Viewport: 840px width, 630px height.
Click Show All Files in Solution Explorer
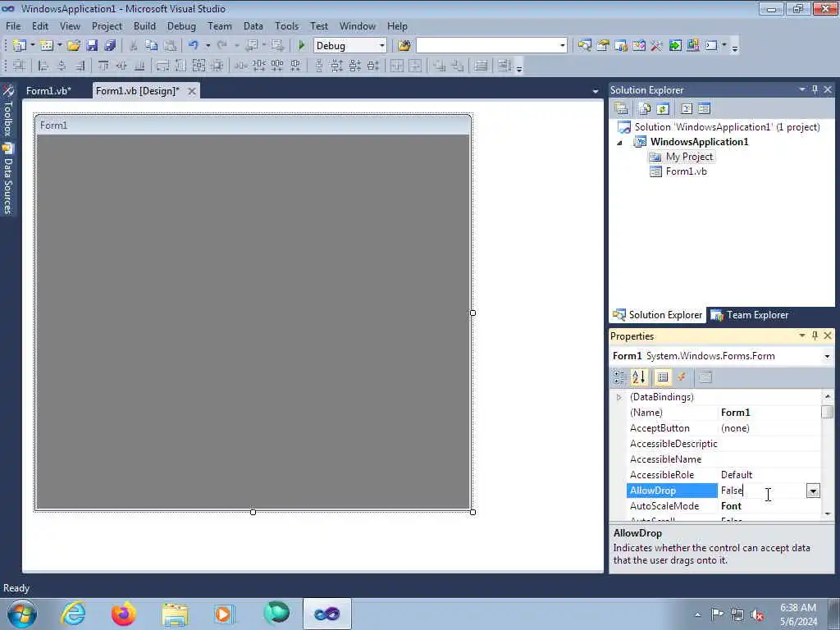click(645, 109)
